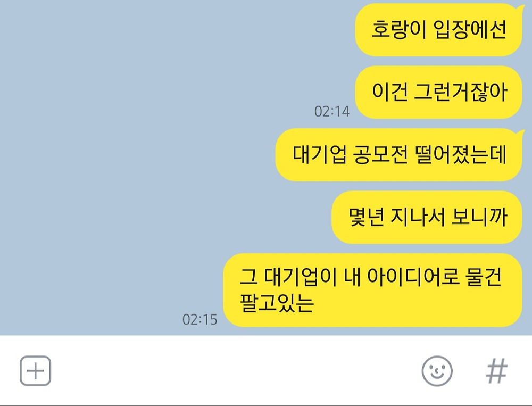Open the attachment menu with plus icon
This screenshot has width=532, height=406.
pyautogui.click(x=35, y=371)
